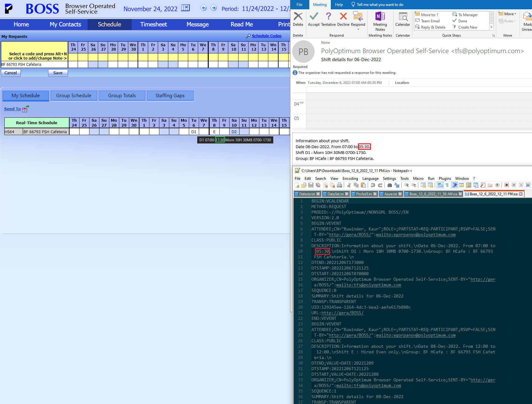Click the Send To calendar icon

pos(25,109)
